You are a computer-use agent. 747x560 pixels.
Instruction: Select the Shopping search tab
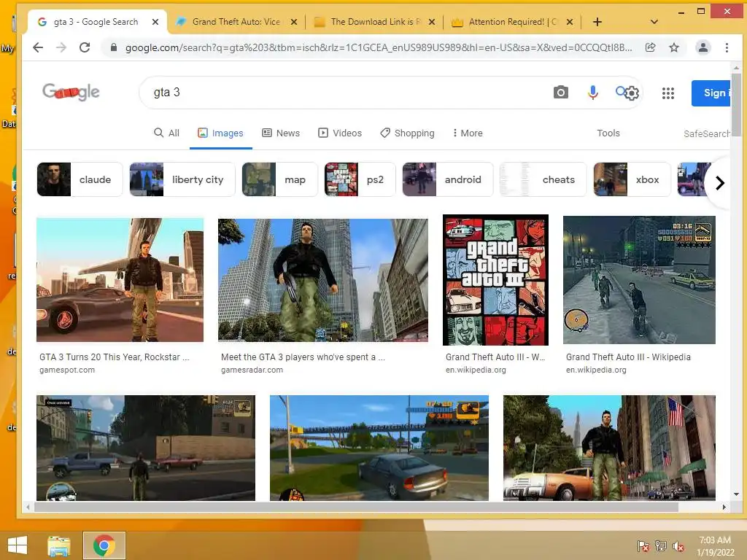(408, 133)
